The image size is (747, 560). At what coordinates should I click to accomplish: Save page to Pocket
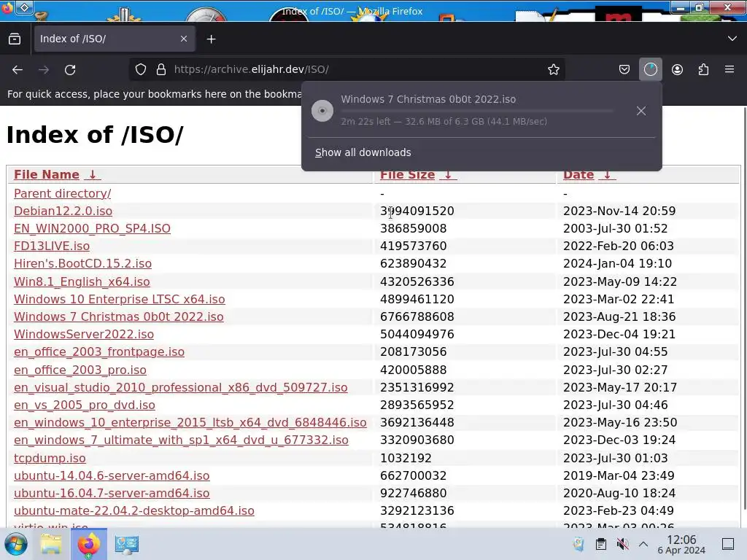624,69
